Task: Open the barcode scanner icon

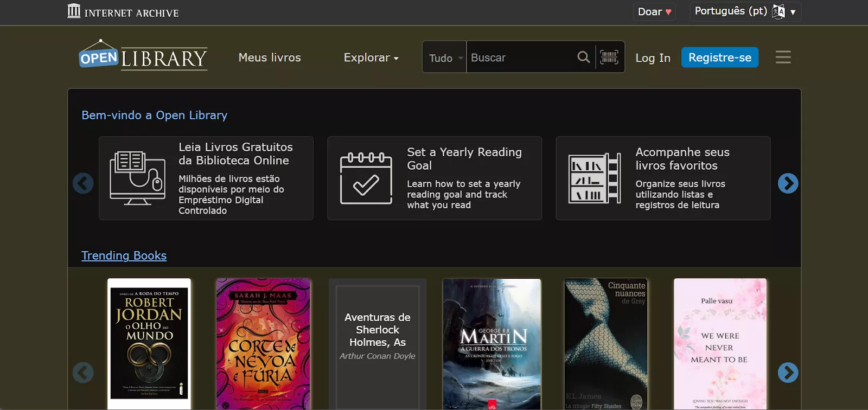Action: (x=609, y=57)
